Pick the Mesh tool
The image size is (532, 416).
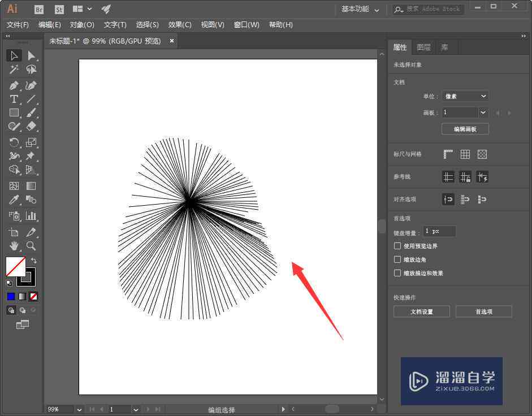pos(14,186)
